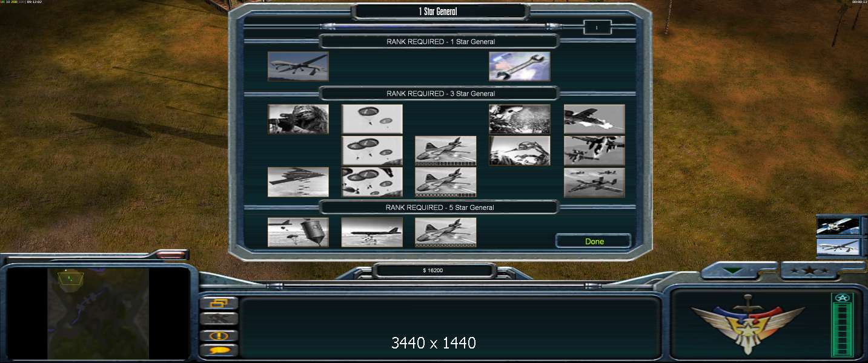Screen dimensions: 868x363
Task: Click the greyed idle worker button
Action: 219,319
